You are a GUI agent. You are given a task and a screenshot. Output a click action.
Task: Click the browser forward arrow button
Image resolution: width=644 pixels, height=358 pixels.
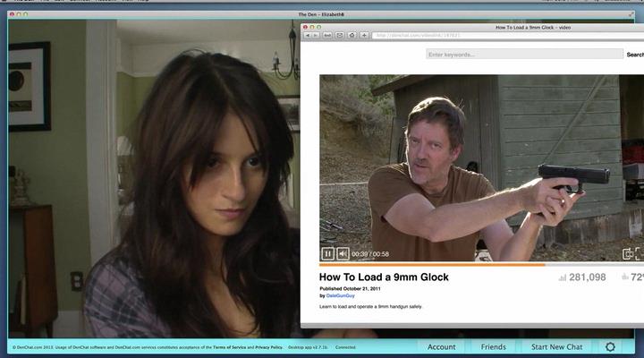pyautogui.click(x=317, y=36)
